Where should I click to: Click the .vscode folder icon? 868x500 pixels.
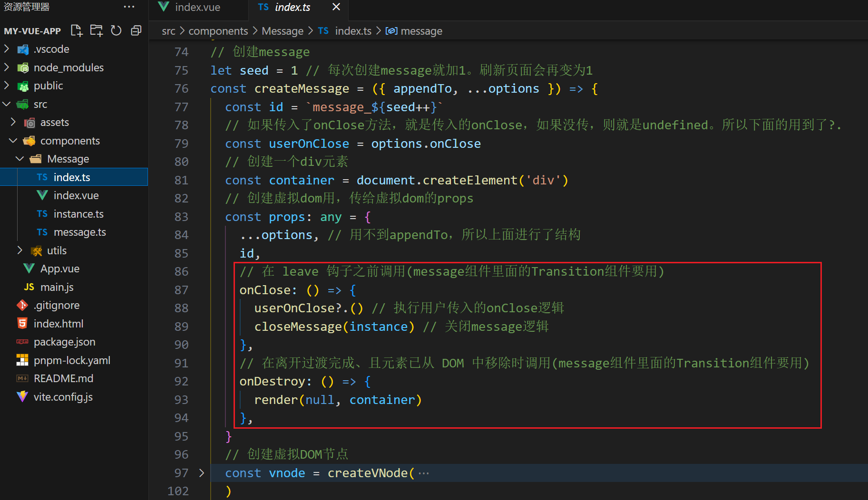click(23, 49)
